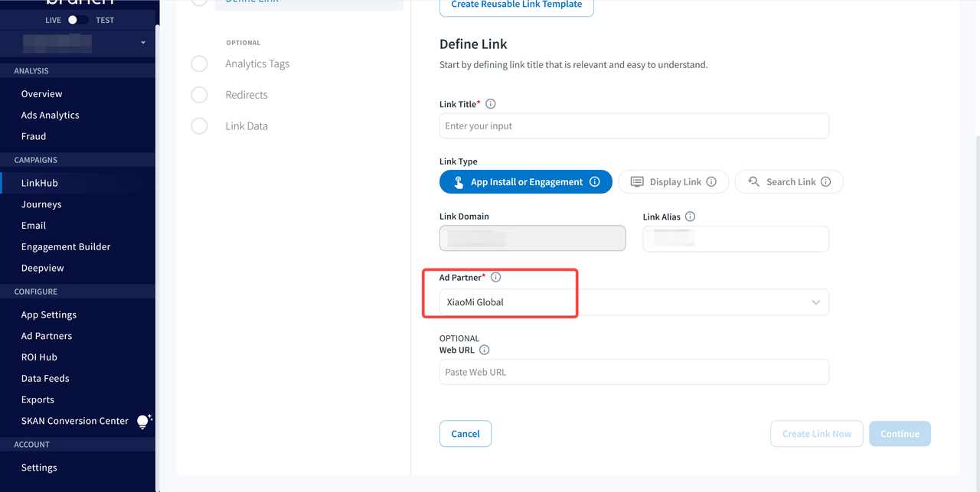Click the info icon in the Display Link option
The image size is (980, 492).
point(711,182)
